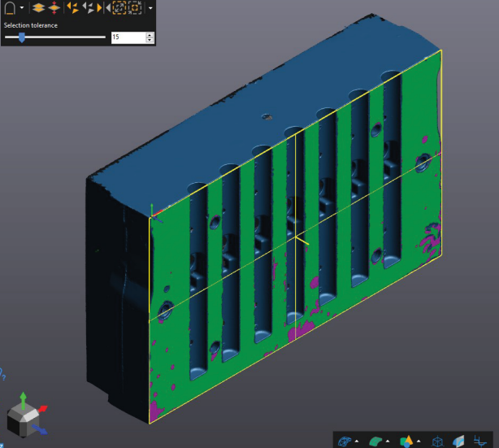Click the section clipping plane view icon

point(458,441)
